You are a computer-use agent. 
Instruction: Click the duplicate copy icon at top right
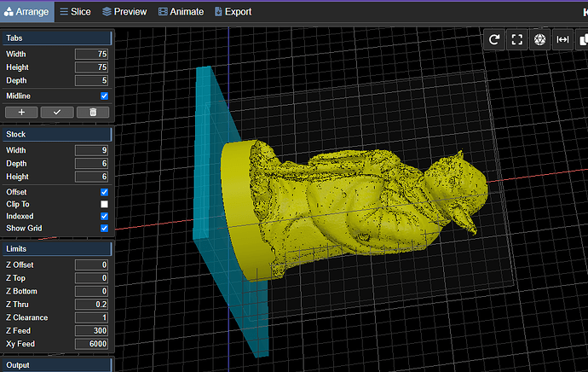(583, 39)
